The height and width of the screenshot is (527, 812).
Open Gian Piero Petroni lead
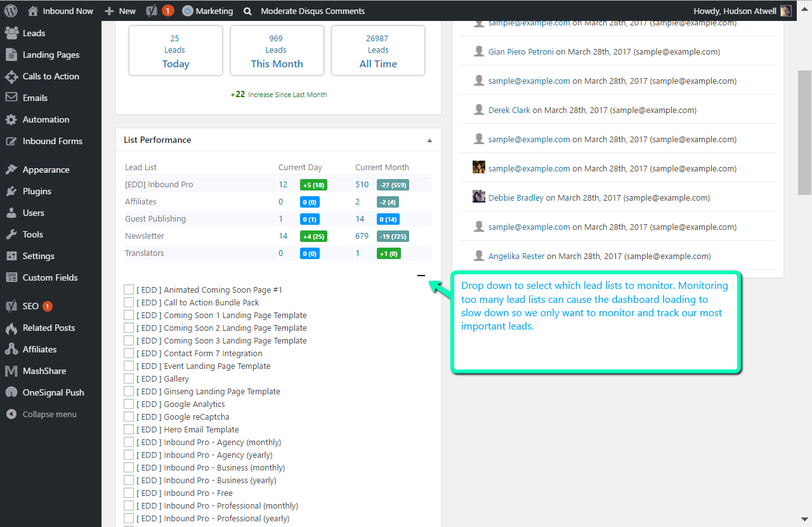pos(521,52)
